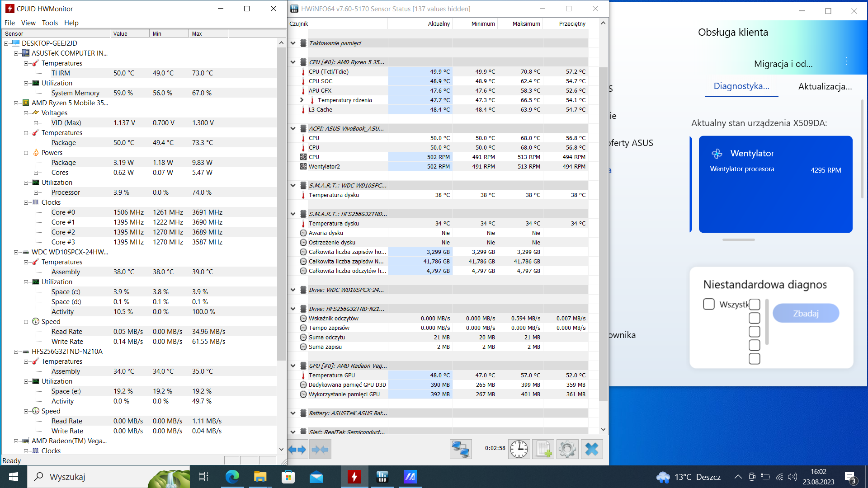Close sensors with the blue X icon
The width and height of the screenshot is (868, 488).
point(591,449)
